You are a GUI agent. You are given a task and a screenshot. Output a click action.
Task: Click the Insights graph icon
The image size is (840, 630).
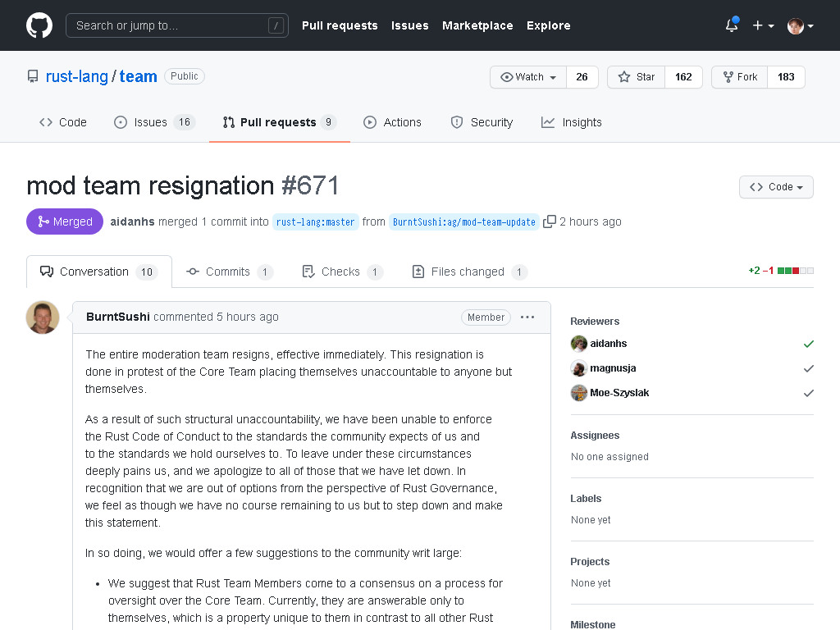point(547,122)
